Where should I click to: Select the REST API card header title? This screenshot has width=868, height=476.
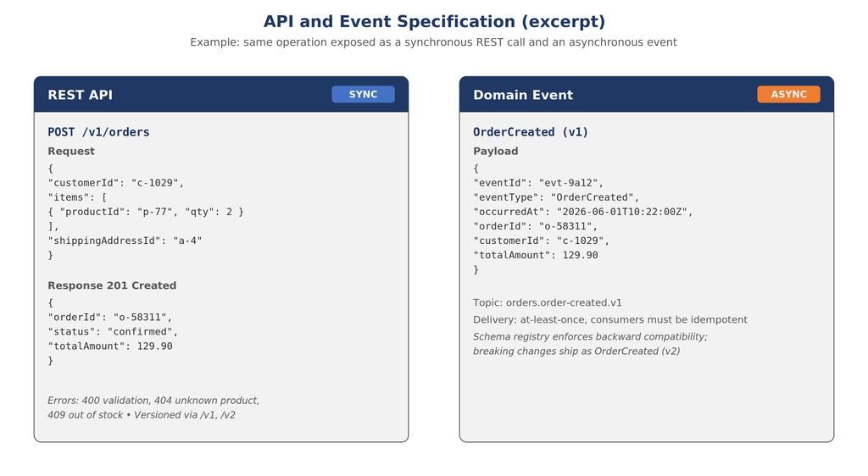(81, 95)
